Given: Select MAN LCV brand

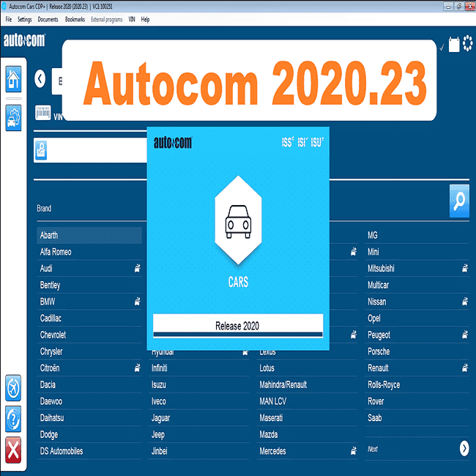Looking at the screenshot, I should tap(308, 401).
